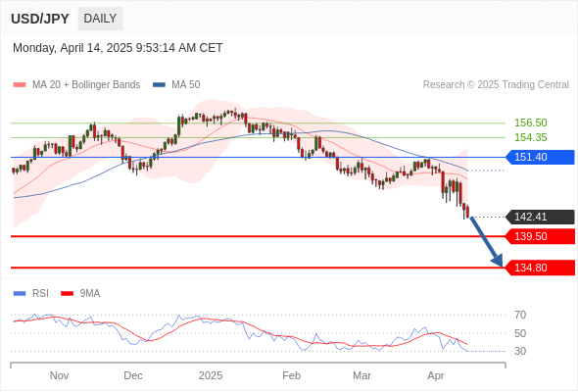Click the 2025 label on time axis
This screenshot has height=392, width=578.
[x=211, y=375]
